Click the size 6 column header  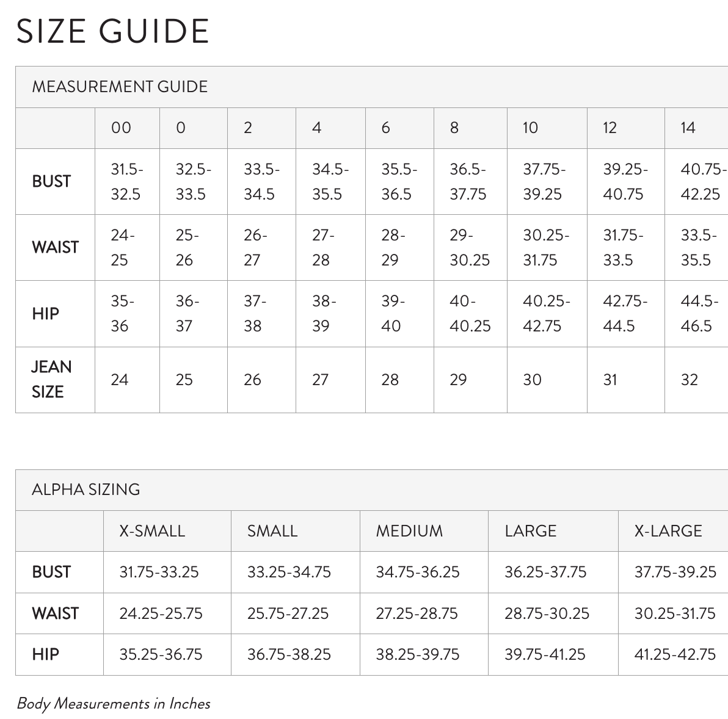tap(400, 128)
